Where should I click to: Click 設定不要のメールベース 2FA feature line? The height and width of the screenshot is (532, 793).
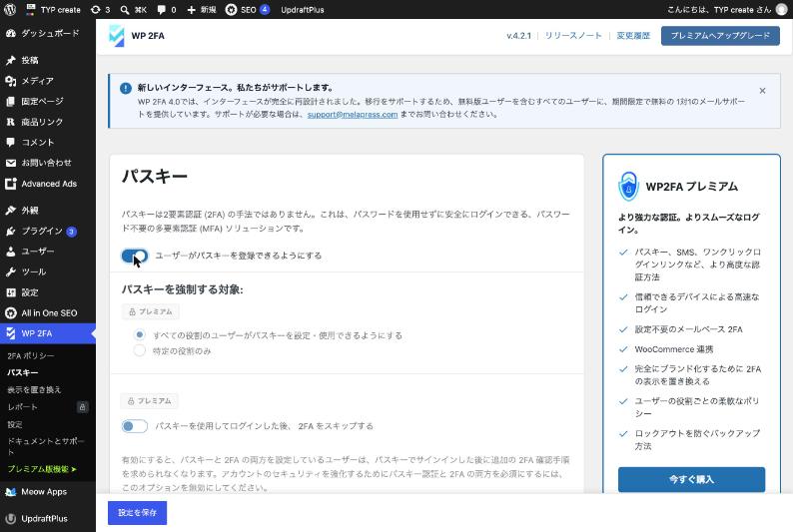coord(688,329)
